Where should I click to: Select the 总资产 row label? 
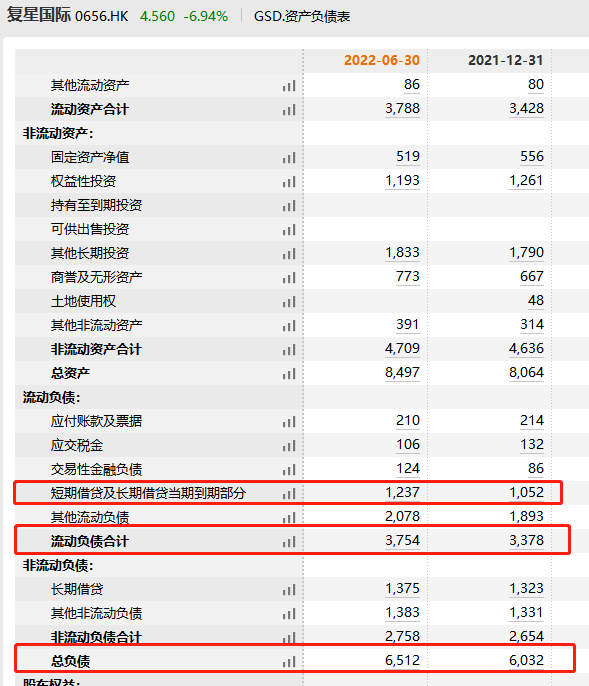(x=70, y=374)
